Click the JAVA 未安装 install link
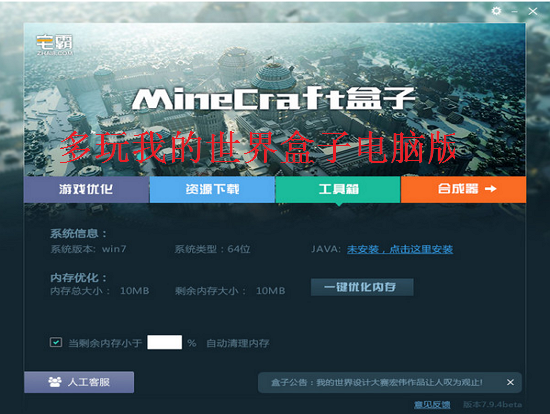 [x=400, y=249]
